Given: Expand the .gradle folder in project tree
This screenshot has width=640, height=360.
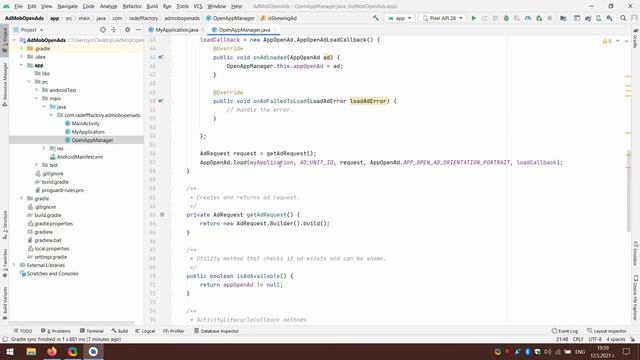Looking at the screenshot, I should pos(22,48).
